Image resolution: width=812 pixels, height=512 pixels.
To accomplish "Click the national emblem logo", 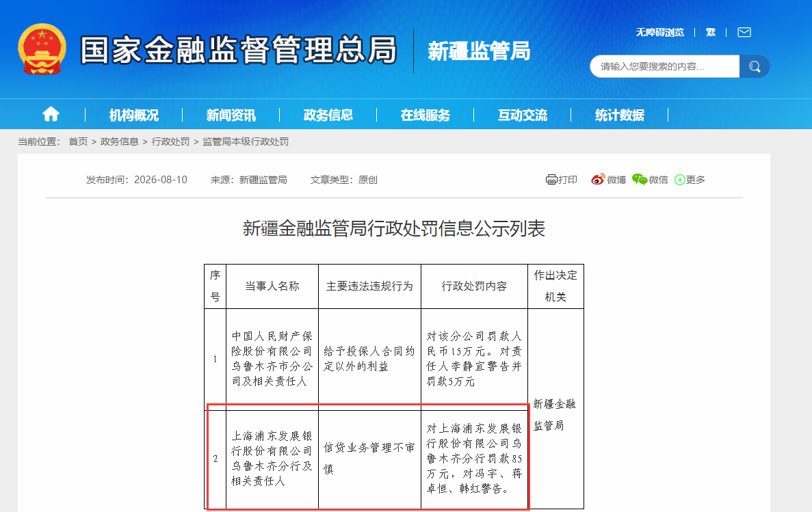I will (x=42, y=50).
